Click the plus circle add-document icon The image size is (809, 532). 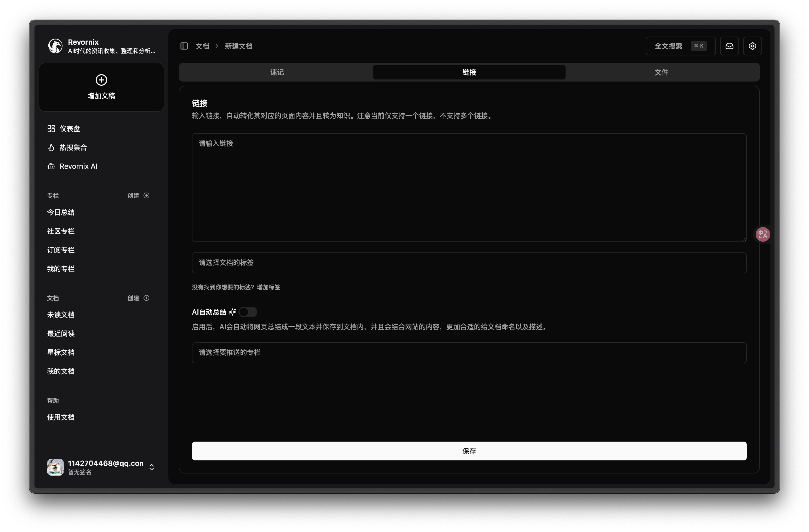pos(101,80)
